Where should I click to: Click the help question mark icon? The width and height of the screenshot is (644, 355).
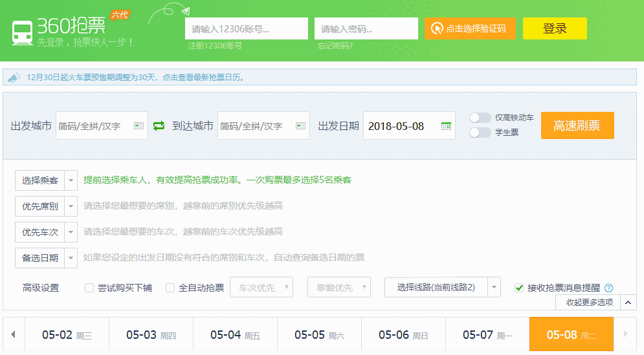tap(609, 288)
